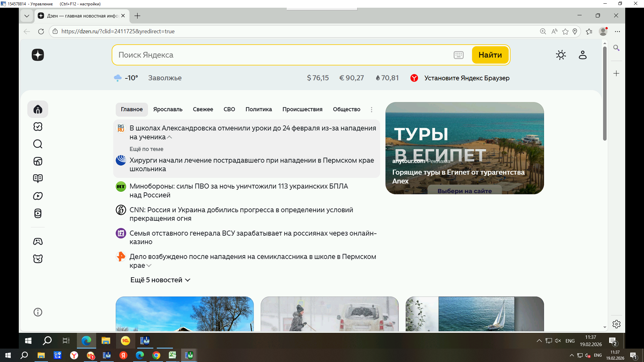
Task: Expand "Ещё 5 новостей" news list
Action: (x=160, y=280)
